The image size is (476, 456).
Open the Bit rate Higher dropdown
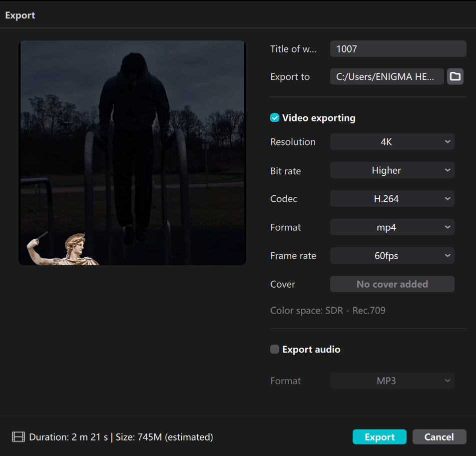click(392, 170)
